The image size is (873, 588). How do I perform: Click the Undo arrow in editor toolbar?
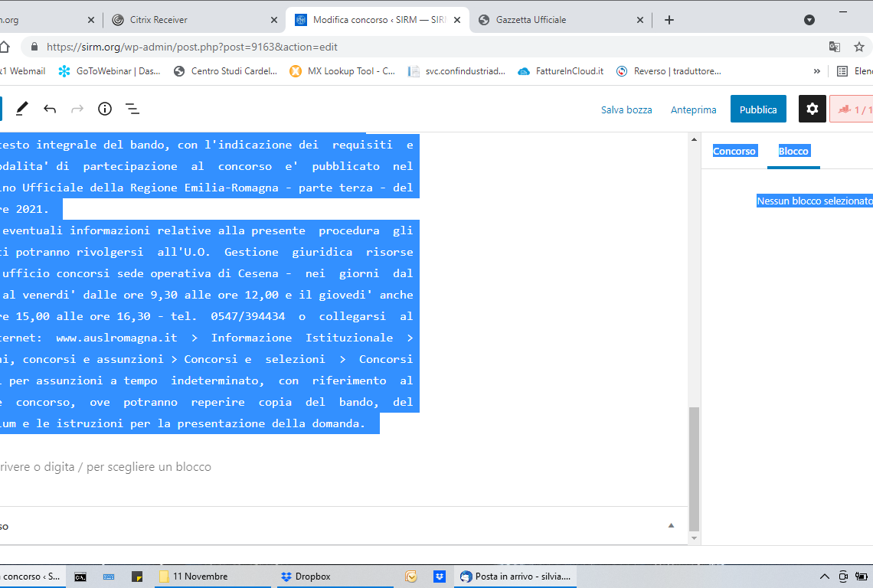coord(50,109)
